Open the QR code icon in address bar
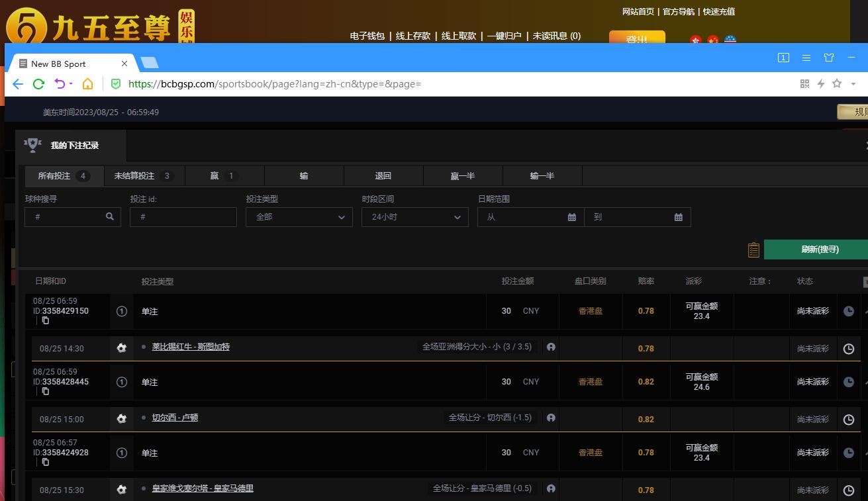The height and width of the screenshot is (501, 868). (804, 83)
